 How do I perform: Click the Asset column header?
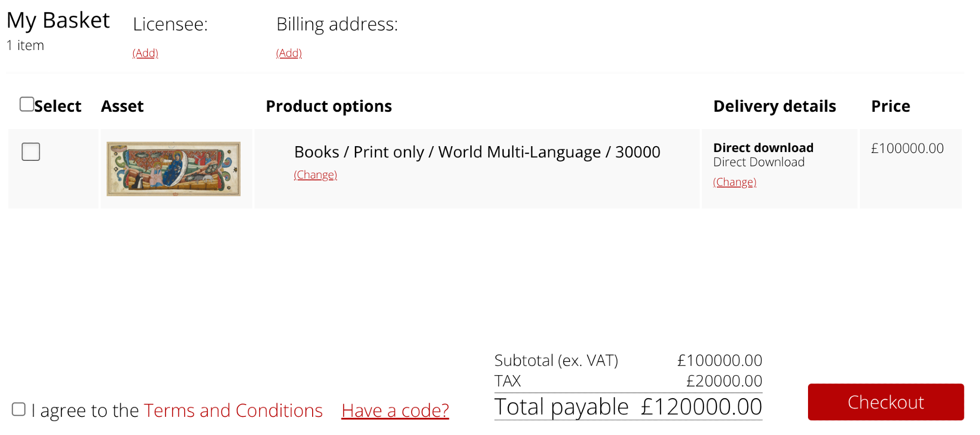tap(122, 106)
